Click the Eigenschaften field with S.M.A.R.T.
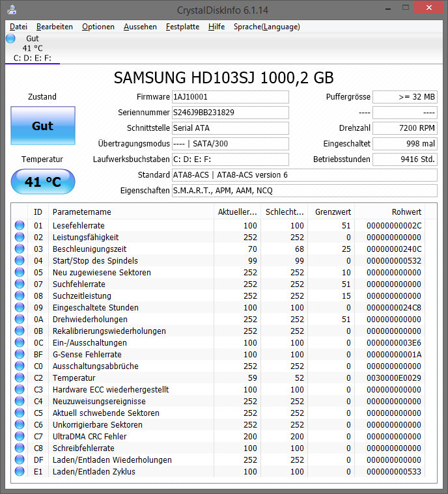Screen dimensions: 448x494 305,190
